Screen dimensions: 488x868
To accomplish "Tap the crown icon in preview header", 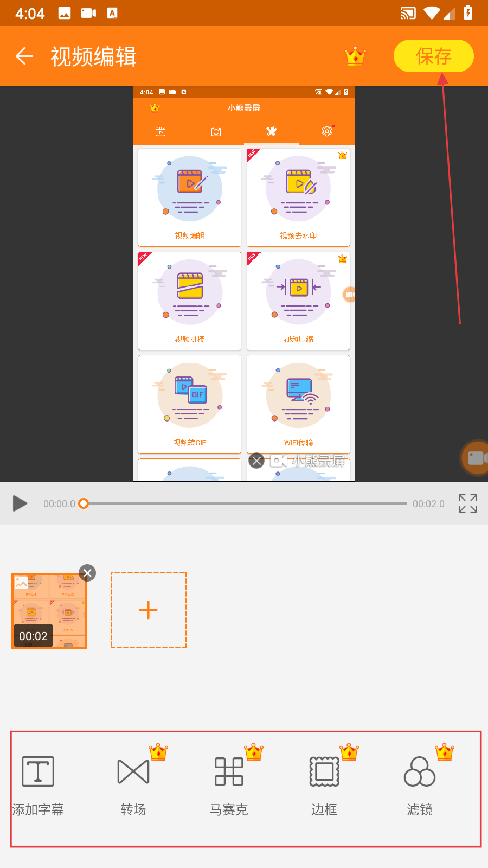I will [155, 108].
